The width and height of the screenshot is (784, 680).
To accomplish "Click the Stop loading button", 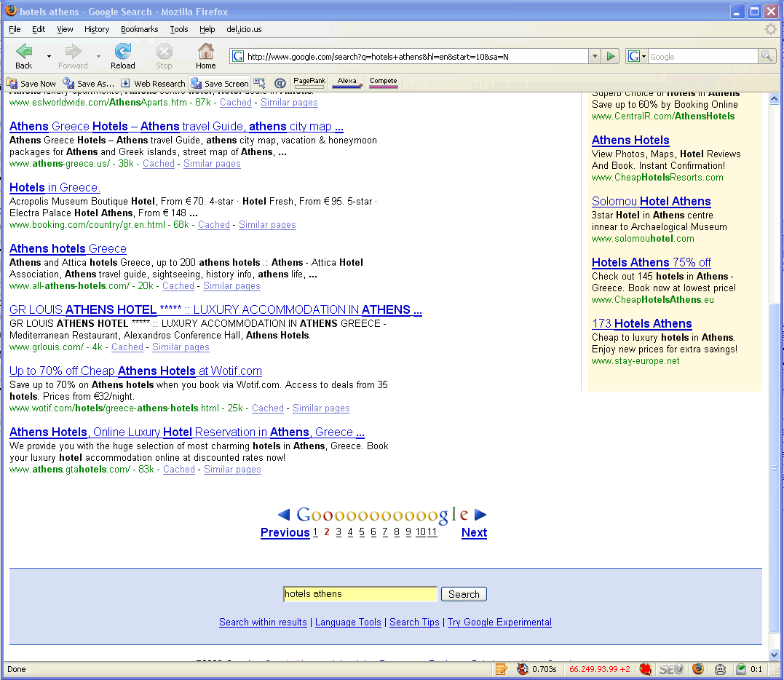I will coord(164,56).
